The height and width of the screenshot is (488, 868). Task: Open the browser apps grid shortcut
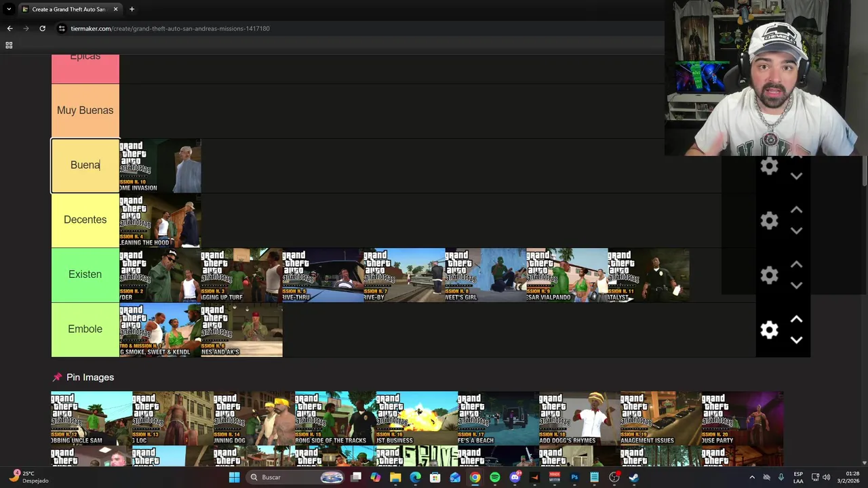point(9,45)
